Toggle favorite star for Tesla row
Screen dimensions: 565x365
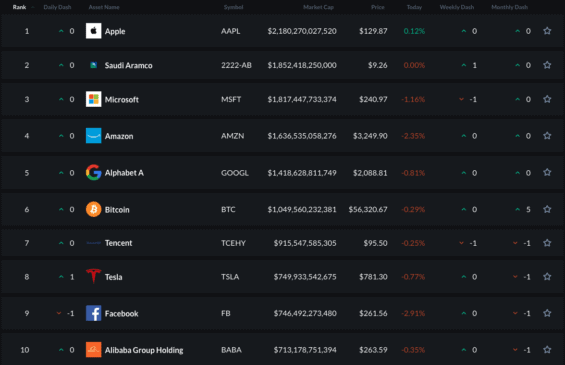[x=547, y=277]
